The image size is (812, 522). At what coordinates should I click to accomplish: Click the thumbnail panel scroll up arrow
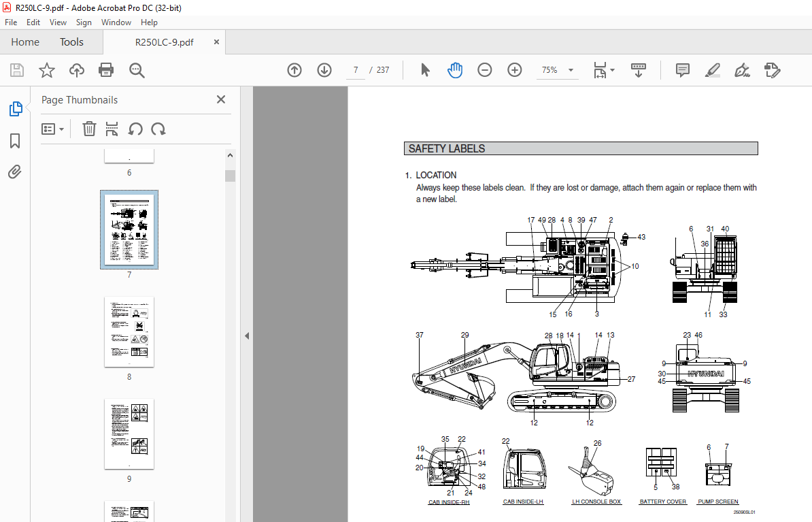pyautogui.click(x=231, y=155)
